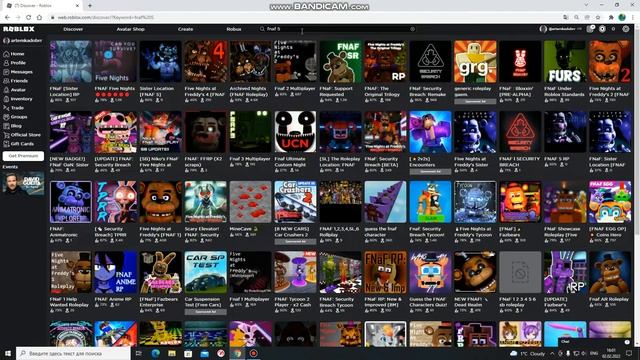Open Microsoft Edge from the taskbar
The image size is (640, 360).
[156, 353]
